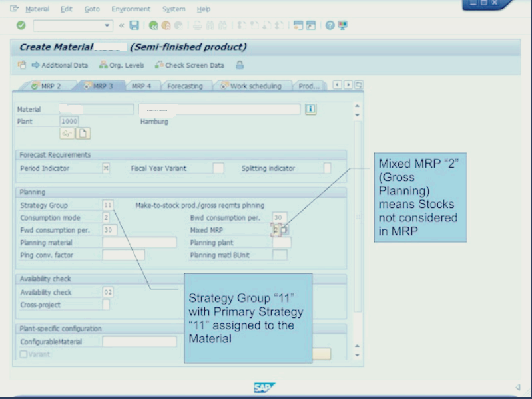Click the Fwd consumption per. field
Image resolution: width=532 pixels, height=399 pixels.
110,230
